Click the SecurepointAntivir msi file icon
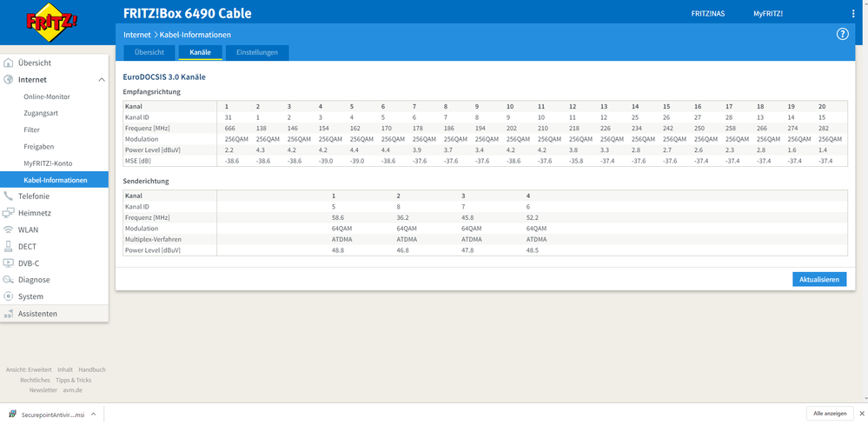This screenshot has height=425, width=868. click(x=12, y=414)
